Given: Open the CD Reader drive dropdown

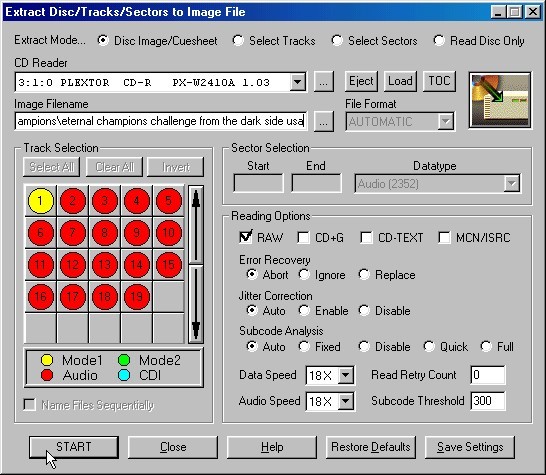Looking at the screenshot, I should (298, 82).
